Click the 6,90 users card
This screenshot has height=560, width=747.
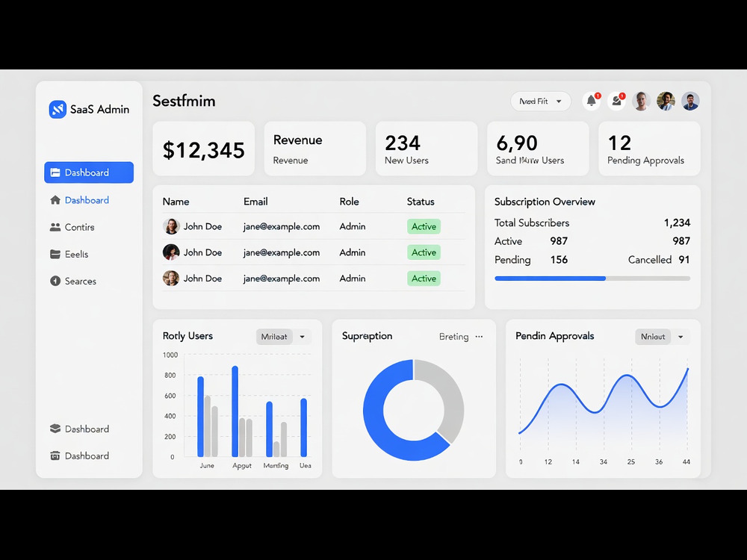pos(538,149)
